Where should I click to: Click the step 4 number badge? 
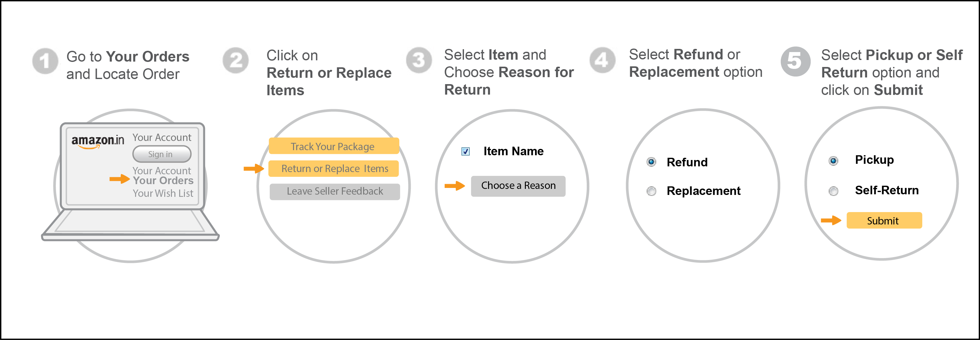click(x=602, y=60)
